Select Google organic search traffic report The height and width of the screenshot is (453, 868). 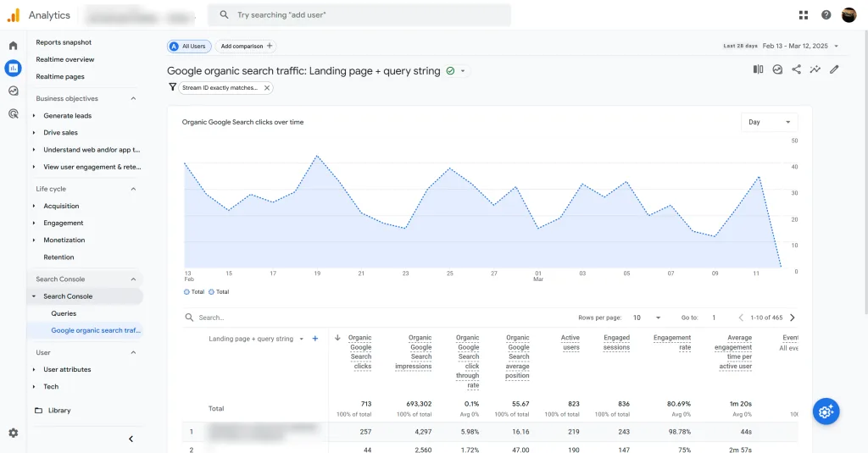[x=96, y=330]
